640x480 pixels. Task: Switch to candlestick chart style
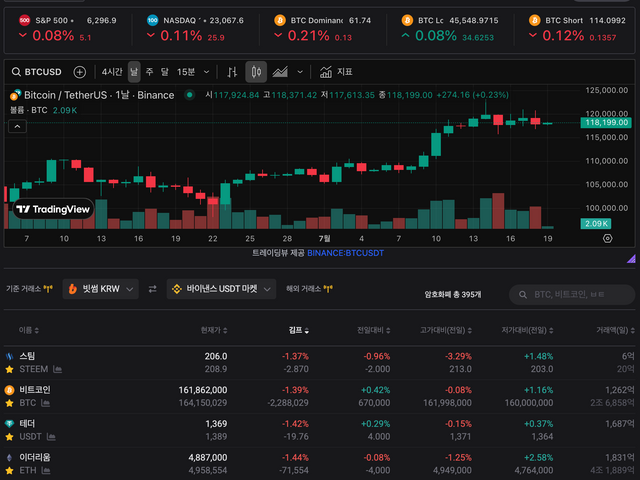256,72
